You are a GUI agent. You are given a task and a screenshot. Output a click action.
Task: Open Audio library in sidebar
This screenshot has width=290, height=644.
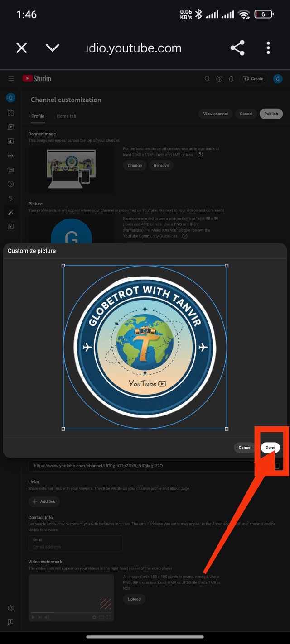pyautogui.click(x=11, y=226)
